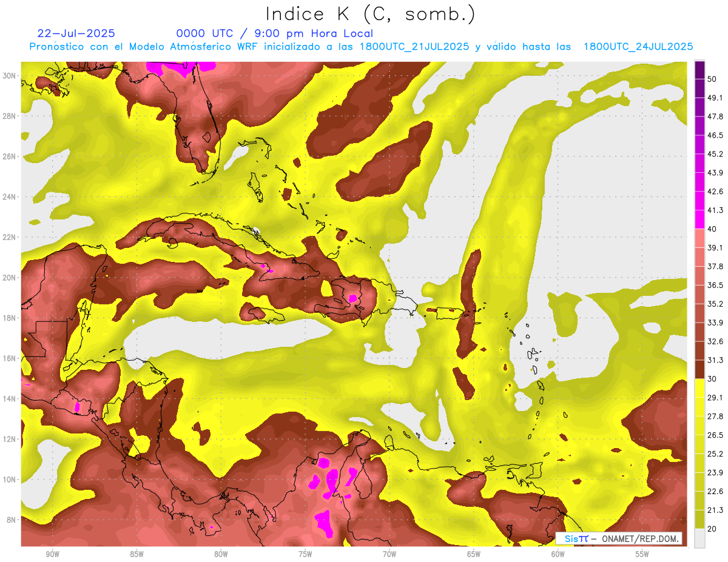The width and height of the screenshot is (728, 562).
Task: Click the "26N" latitude label
Action: coord(10,156)
